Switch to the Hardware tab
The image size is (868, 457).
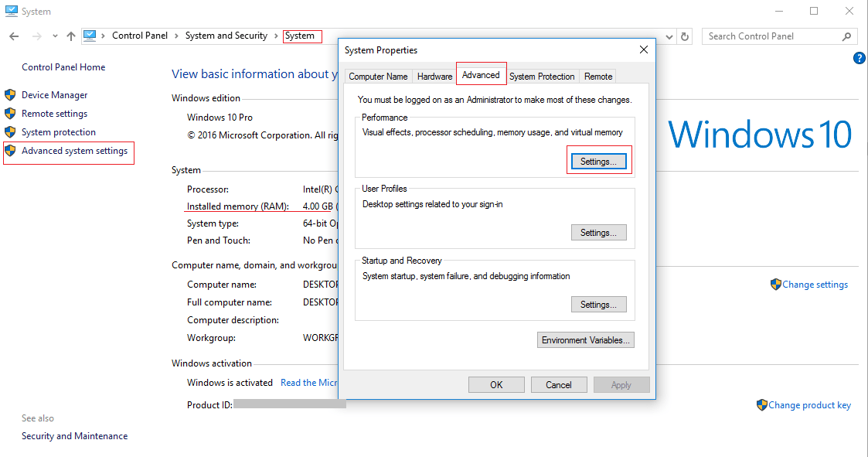tap(434, 77)
